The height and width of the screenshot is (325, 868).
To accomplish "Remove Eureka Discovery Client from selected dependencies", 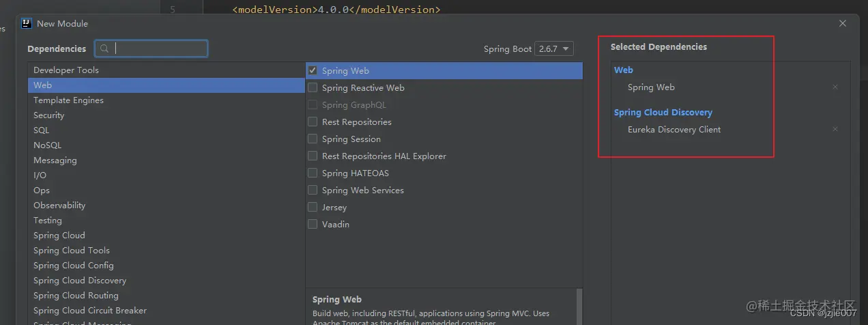I will (x=835, y=130).
